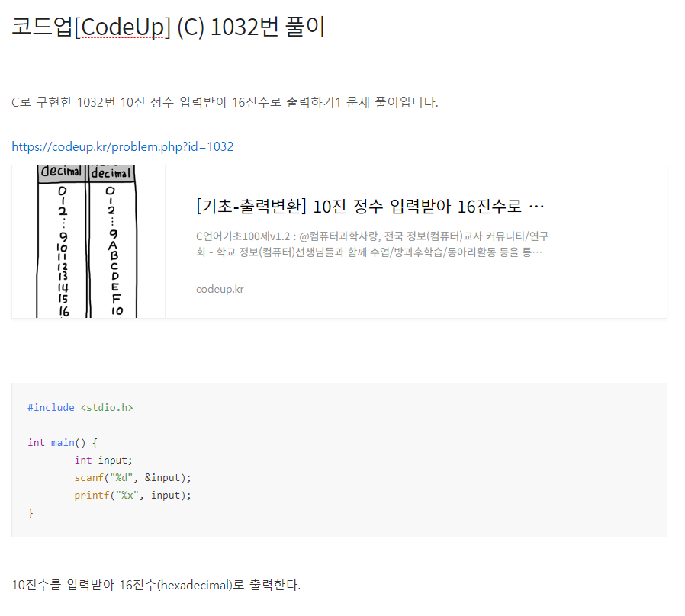Screen dimensions: 685x616
Task: Click the printf("%x", input); code line
Action: pos(133,495)
